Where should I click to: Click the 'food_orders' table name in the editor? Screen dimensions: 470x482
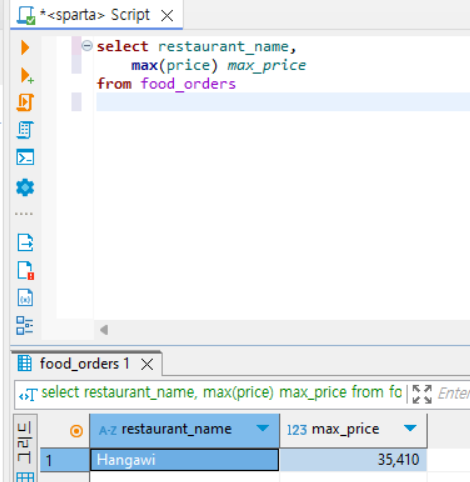click(188, 84)
